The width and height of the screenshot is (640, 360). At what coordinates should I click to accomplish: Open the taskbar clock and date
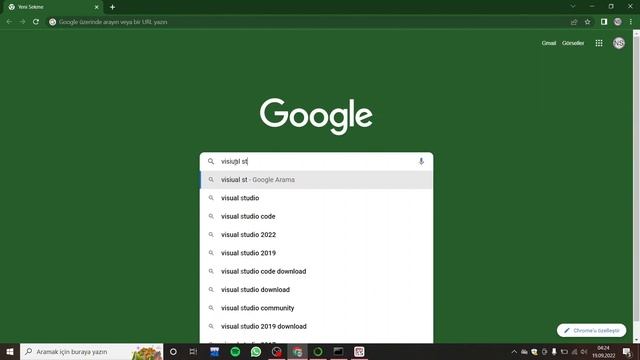[x=603, y=351]
